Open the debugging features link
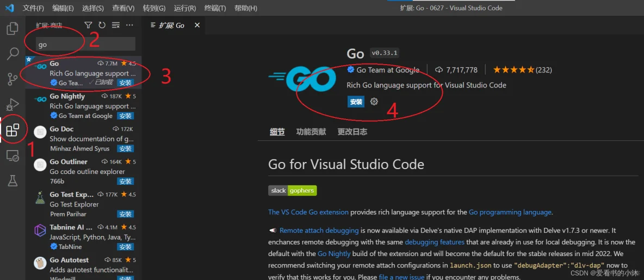 (x=435, y=242)
